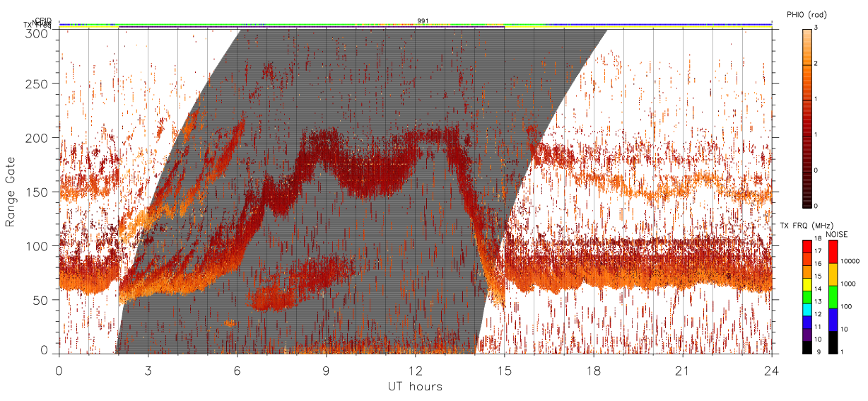
Task: Click the Range Gate axis title
Action: [x=11, y=192]
